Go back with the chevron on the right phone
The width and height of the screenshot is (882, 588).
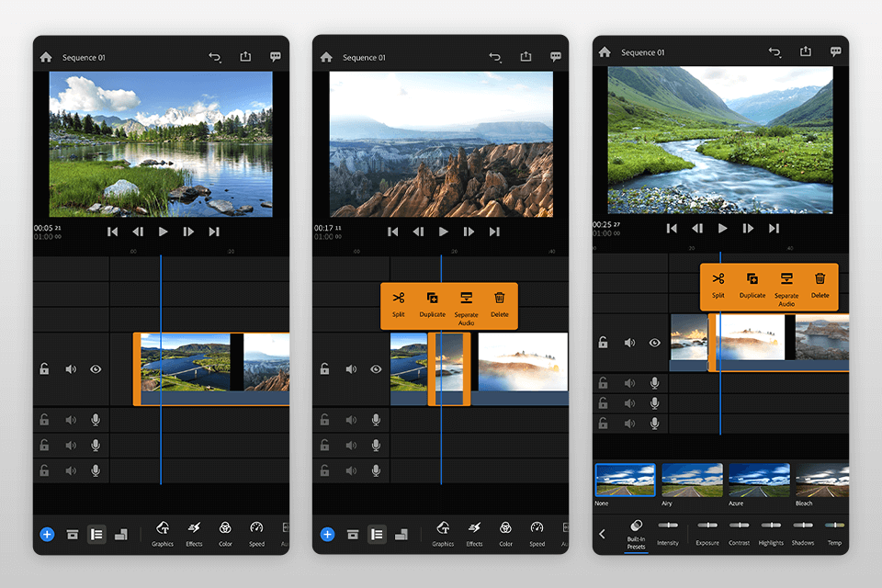[x=602, y=534]
